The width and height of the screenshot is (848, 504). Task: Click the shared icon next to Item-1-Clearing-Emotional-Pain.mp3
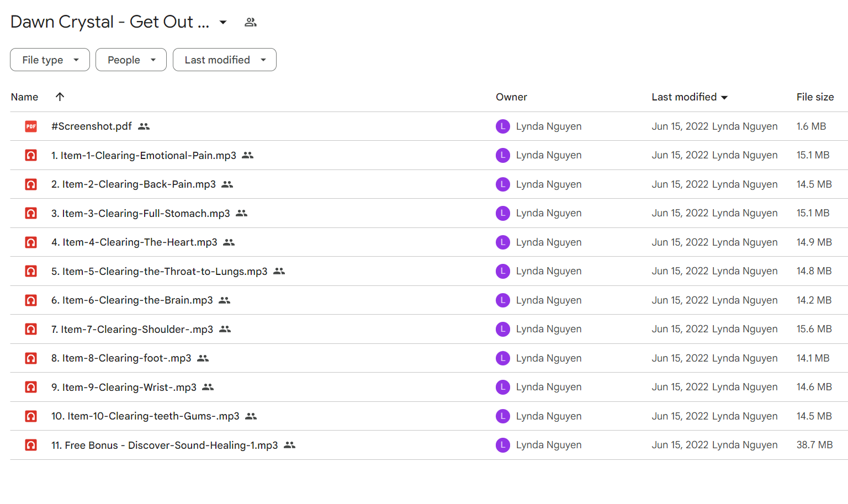pyautogui.click(x=248, y=155)
